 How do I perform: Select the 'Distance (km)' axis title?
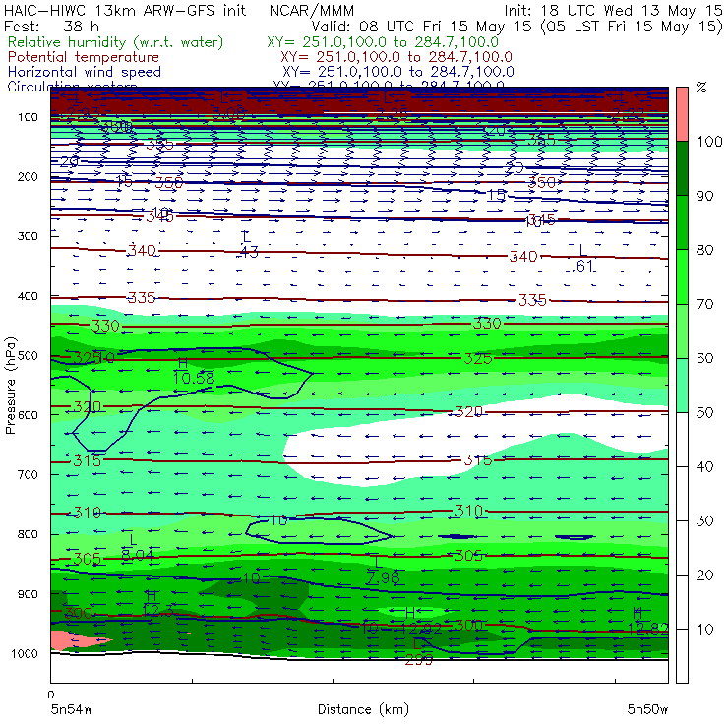click(363, 709)
